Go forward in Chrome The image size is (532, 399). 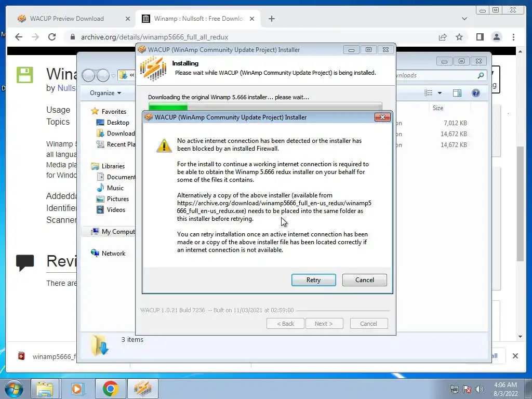35,37
